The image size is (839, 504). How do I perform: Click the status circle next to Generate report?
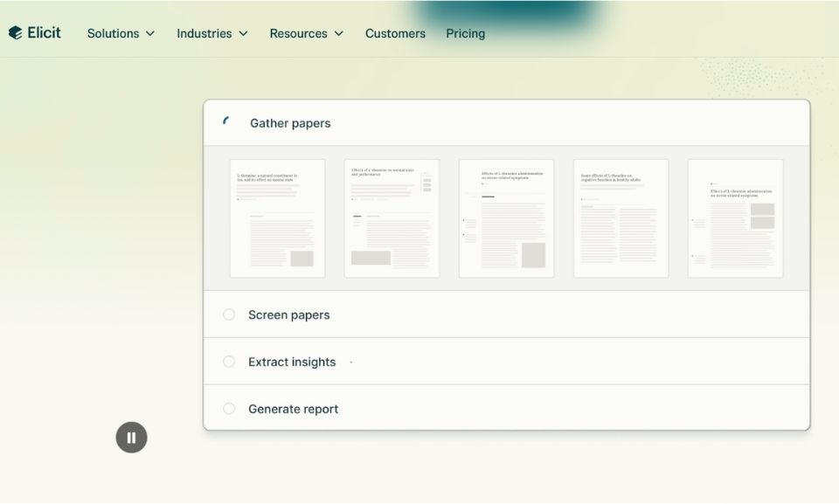[229, 409]
